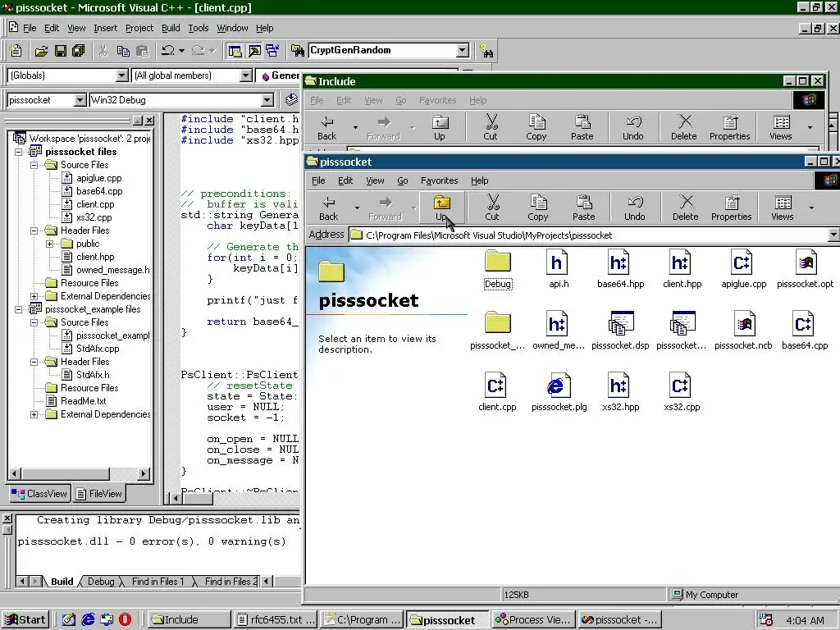Open the Tools menu in Visual C++

click(x=199, y=28)
